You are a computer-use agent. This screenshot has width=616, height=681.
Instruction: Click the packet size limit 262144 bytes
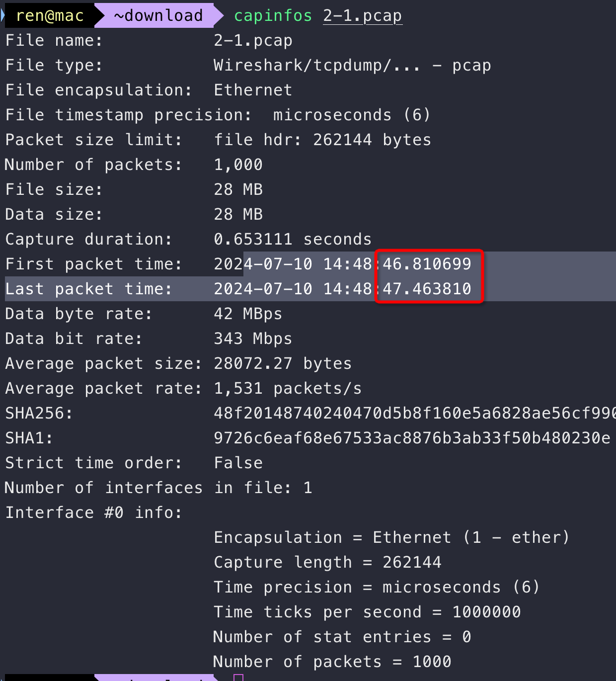[x=372, y=140]
